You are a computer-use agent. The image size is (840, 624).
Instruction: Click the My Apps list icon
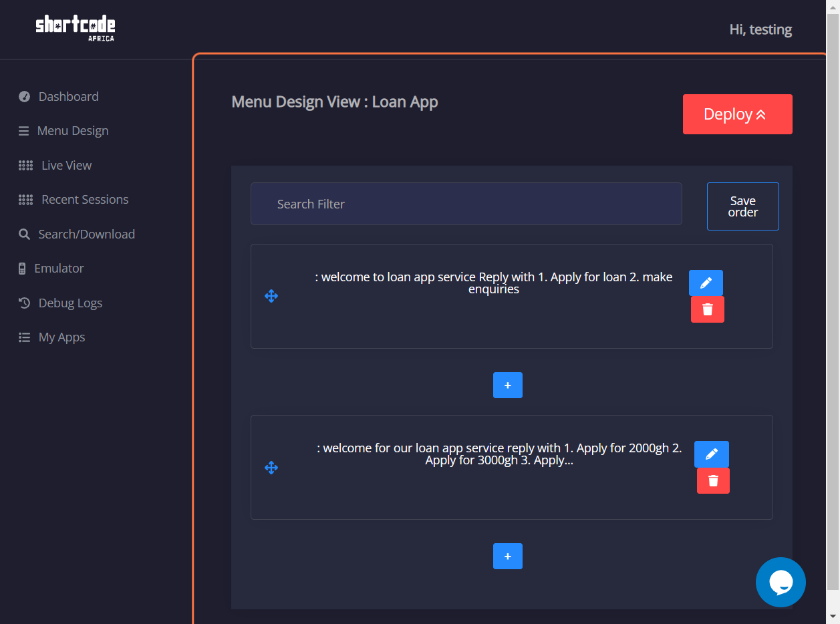click(25, 337)
